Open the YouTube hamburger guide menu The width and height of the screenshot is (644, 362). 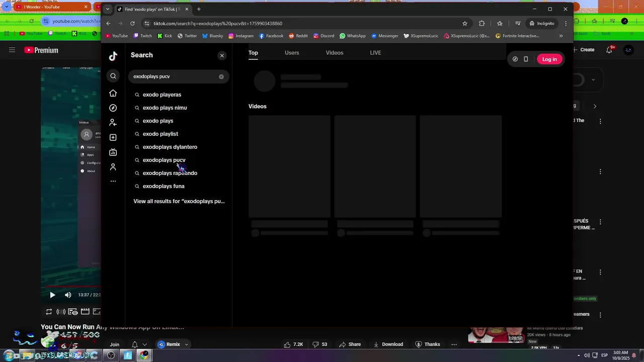click(x=12, y=50)
